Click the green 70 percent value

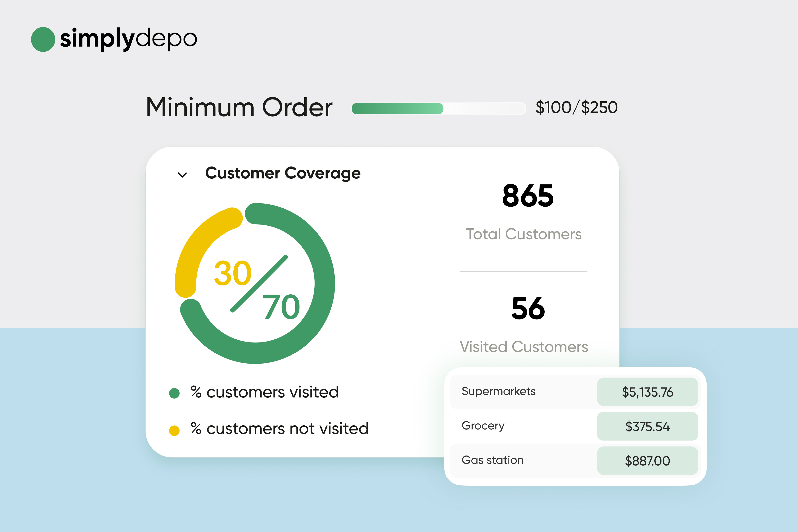281,307
